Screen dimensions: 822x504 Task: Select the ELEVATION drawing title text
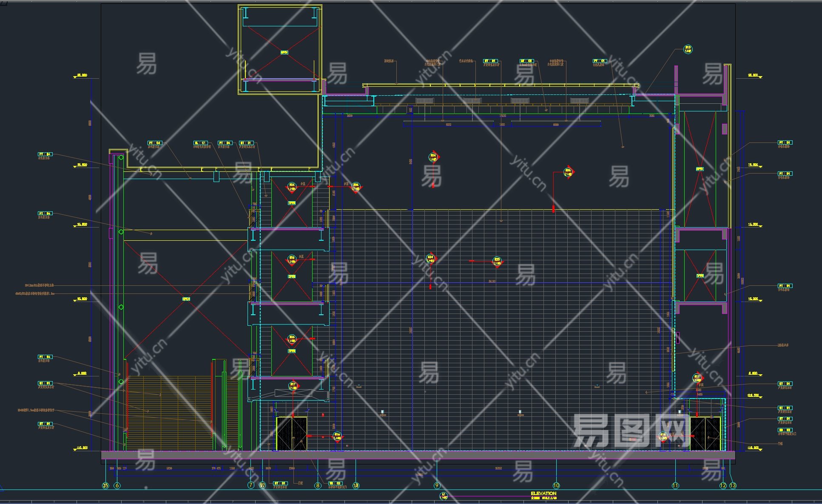(x=543, y=493)
